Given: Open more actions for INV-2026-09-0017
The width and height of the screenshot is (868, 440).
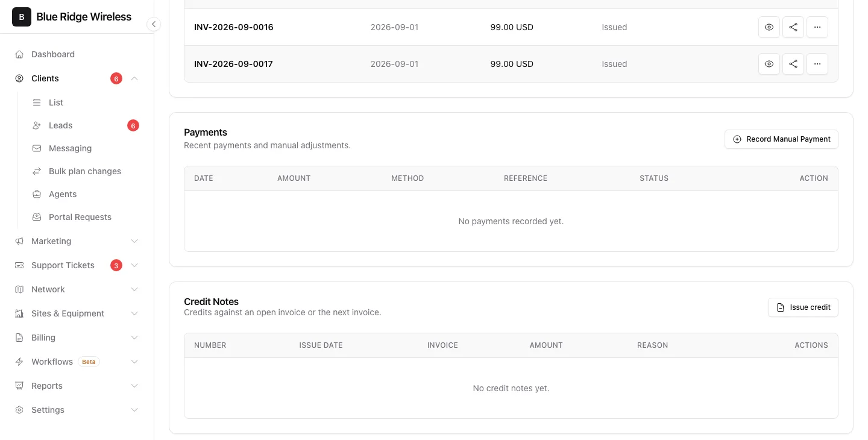Looking at the screenshot, I should pos(817,64).
